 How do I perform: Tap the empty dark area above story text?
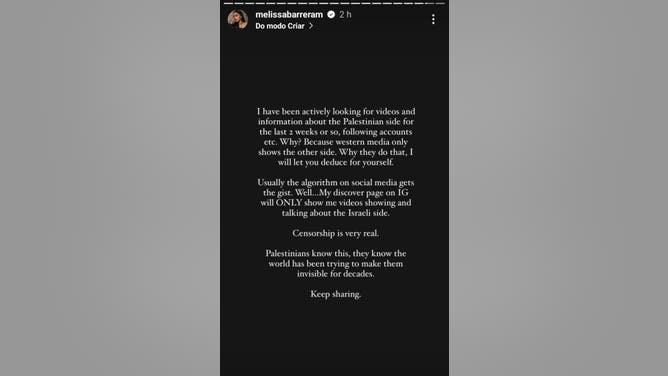point(334,68)
